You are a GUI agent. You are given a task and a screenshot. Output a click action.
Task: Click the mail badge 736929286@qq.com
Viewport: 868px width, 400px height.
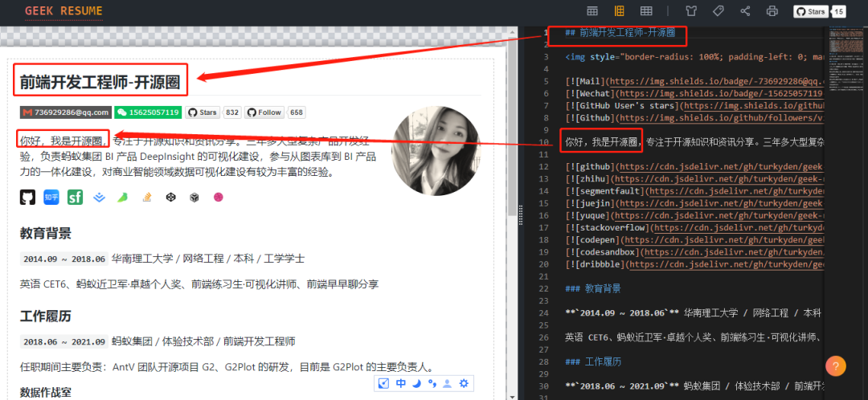click(x=66, y=112)
